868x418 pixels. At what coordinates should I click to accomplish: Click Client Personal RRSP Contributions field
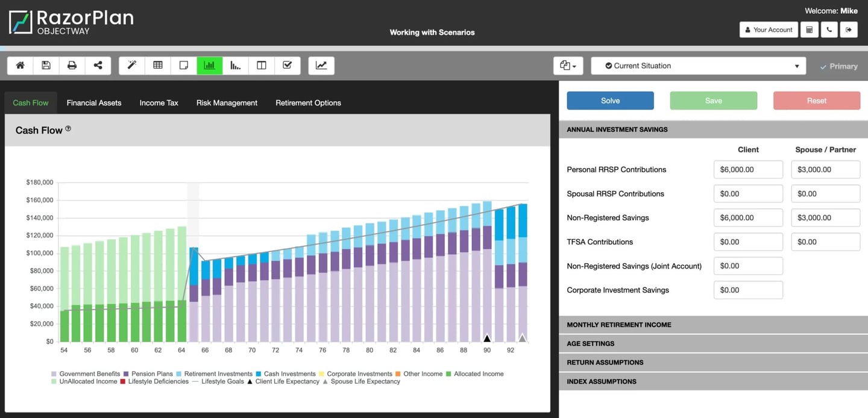click(748, 169)
